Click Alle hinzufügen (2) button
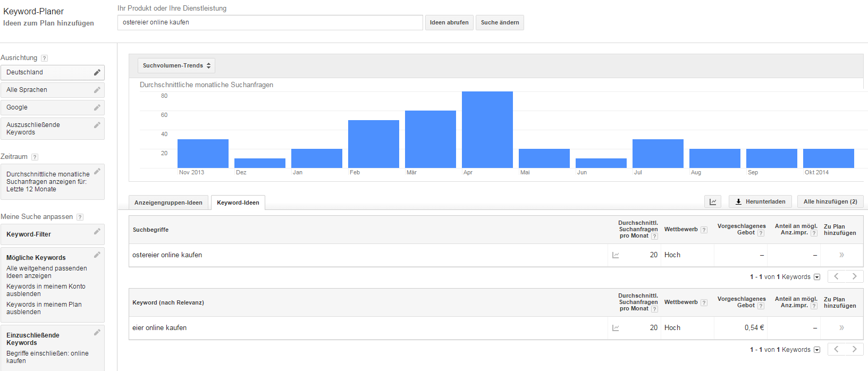The height and width of the screenshot is (371, 868). 830,201
